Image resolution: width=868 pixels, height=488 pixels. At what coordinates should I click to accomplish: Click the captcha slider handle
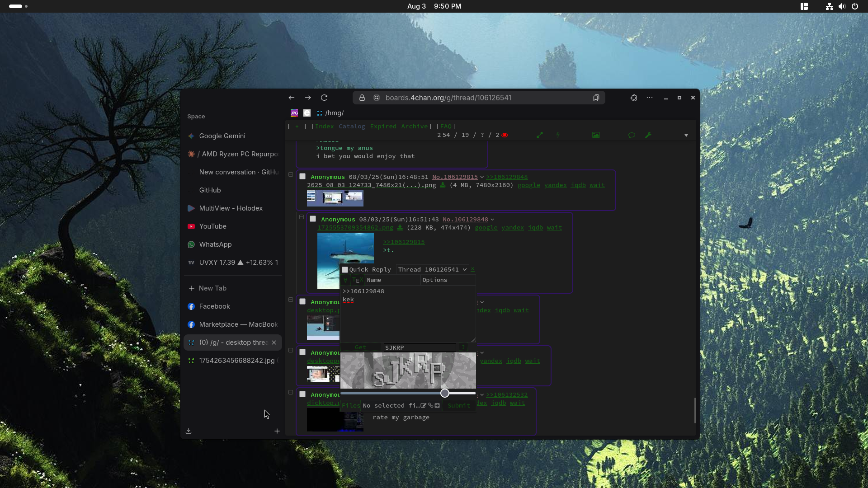point(445,393)
